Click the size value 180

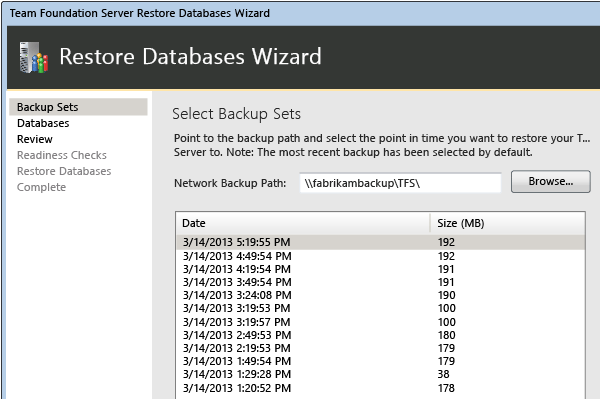447,335
